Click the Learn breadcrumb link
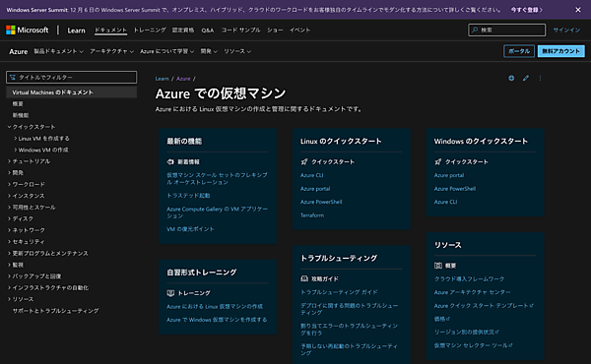The height and width of the screenshot is (364, 591). [162, 79]
